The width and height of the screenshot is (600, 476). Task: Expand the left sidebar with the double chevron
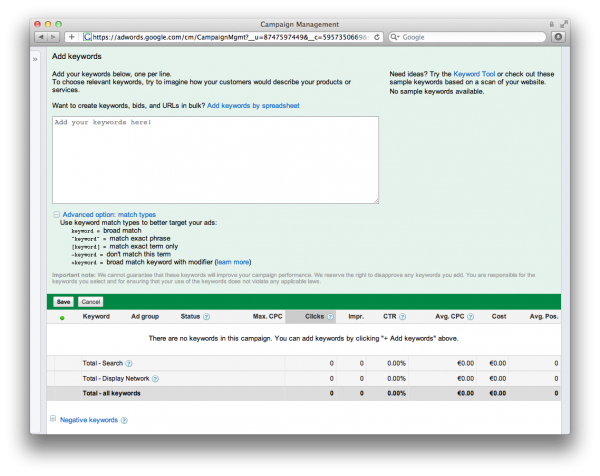click(35, 59)
